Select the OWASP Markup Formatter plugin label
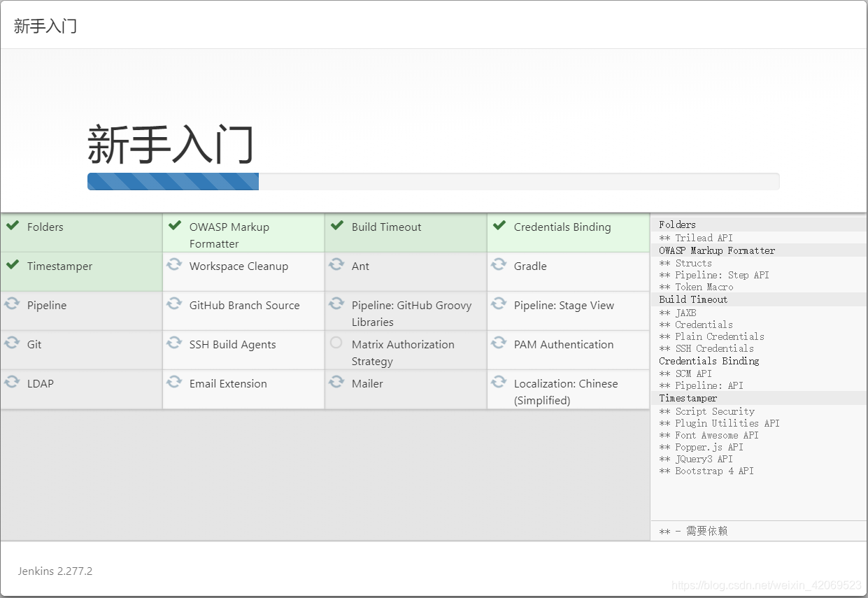868x598 pixels. coord(229,236)
